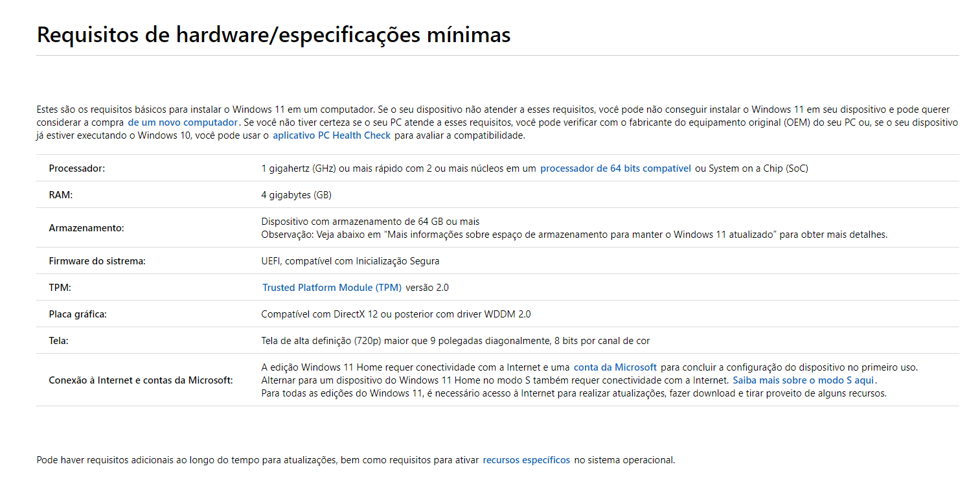Select the 'Processador:' row label
Screen dimensions: 980x484
pyautogui.click(x=76, y=168)
